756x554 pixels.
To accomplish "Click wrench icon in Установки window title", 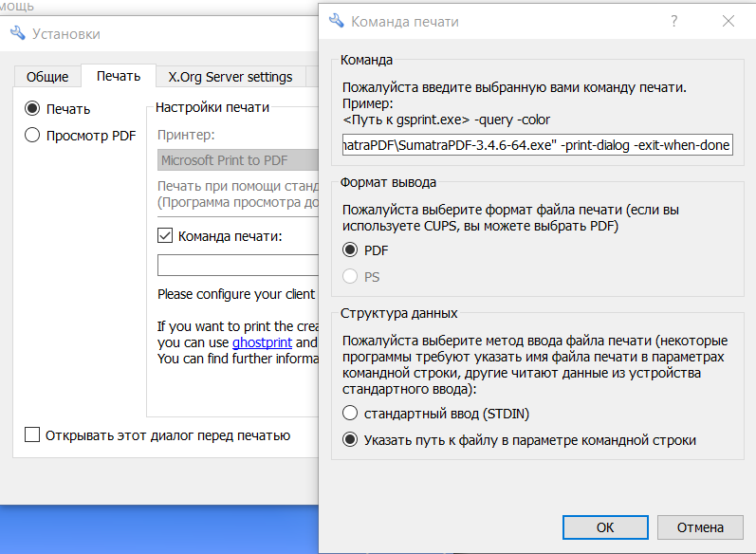I will coord(18,33).
